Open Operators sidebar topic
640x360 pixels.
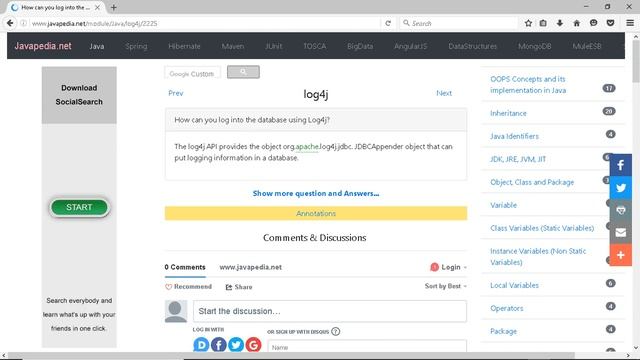pyautogui.click(x=507, y=308)
